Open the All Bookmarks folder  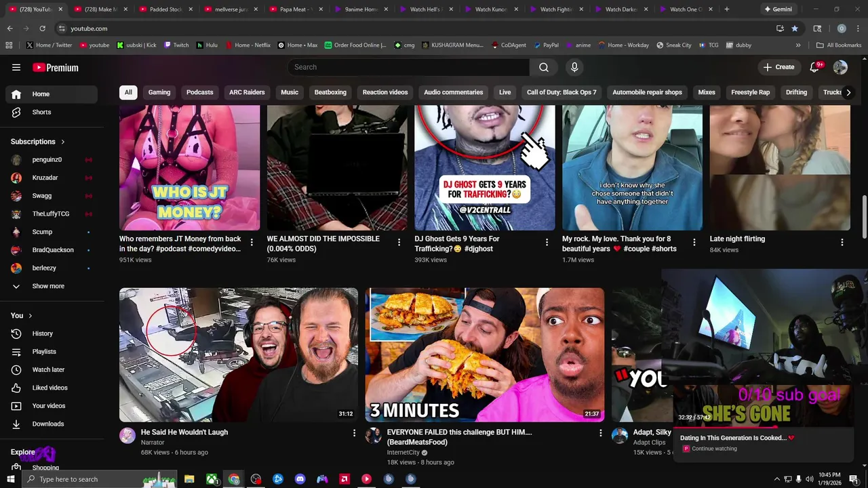[839, 45]
